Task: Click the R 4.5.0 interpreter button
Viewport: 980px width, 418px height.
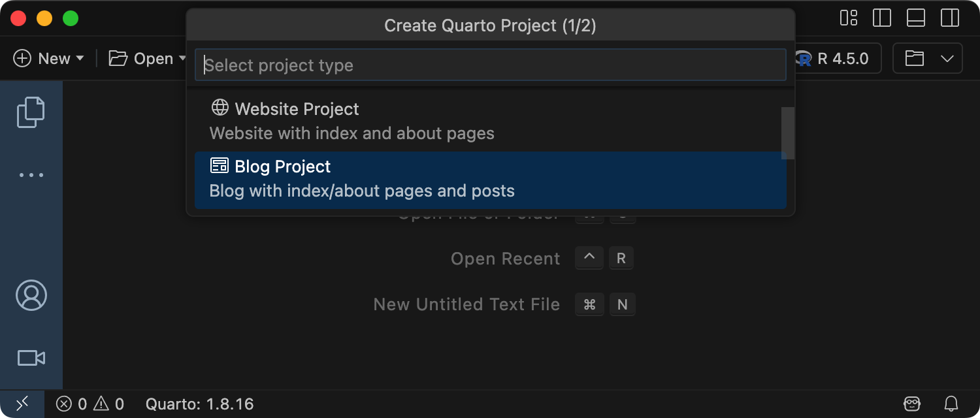Action: (836, 59)
